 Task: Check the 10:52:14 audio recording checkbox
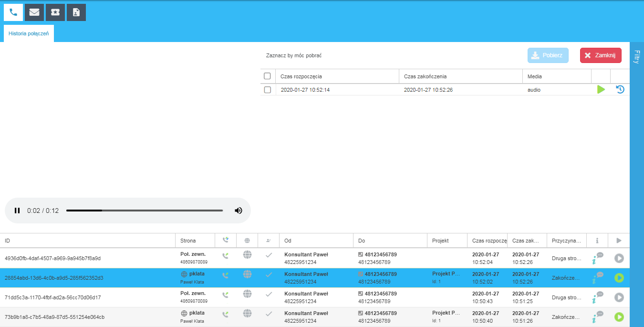[x=267, y=90]
